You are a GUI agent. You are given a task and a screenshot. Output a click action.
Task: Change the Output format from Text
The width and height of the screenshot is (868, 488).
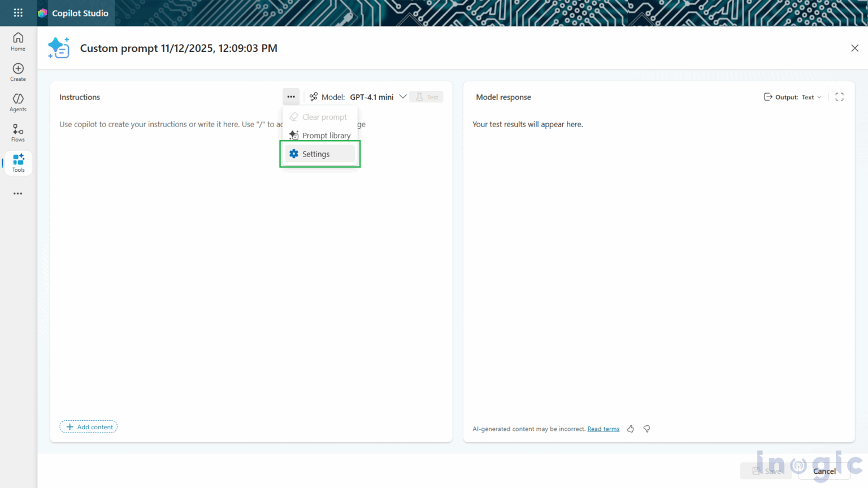tap(811, 97)
